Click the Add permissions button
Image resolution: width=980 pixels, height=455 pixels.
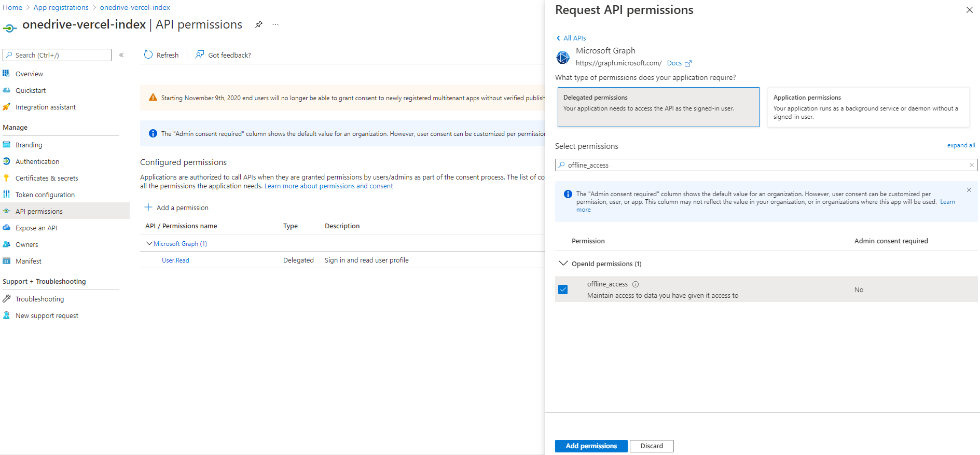point(591,446)
